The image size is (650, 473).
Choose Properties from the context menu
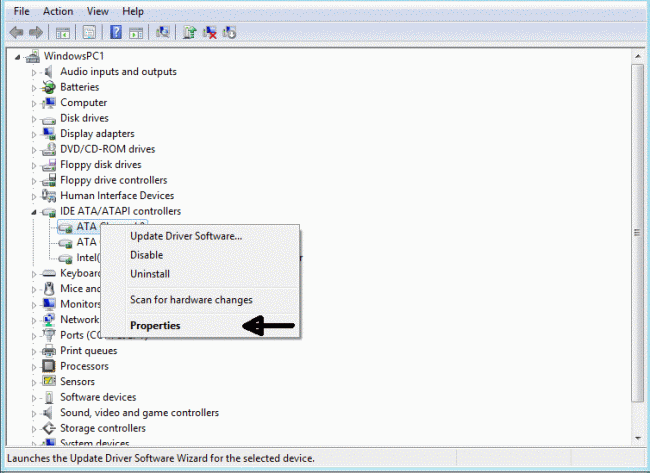155,325
